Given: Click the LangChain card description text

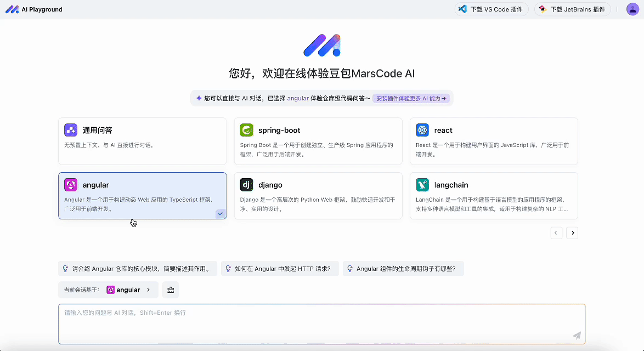Looking at the screenshot, I should 492,204.
